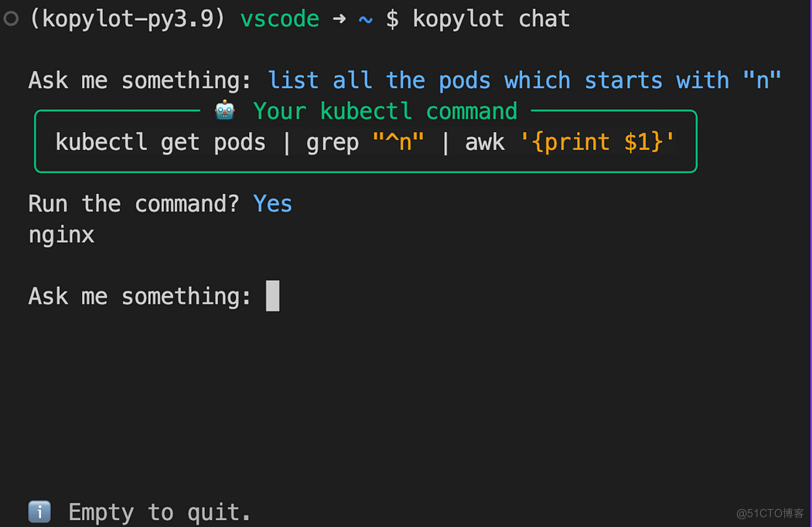This screenshot has height=527, width=812.
Task: Click the 'Run the command?' question
Action: pyautogui.click(x=134, y=204)
